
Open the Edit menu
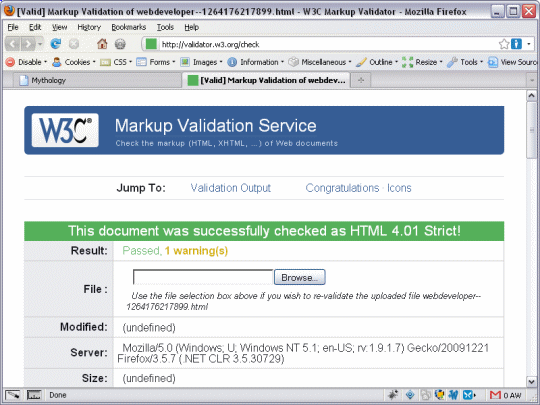pos(35,27)
